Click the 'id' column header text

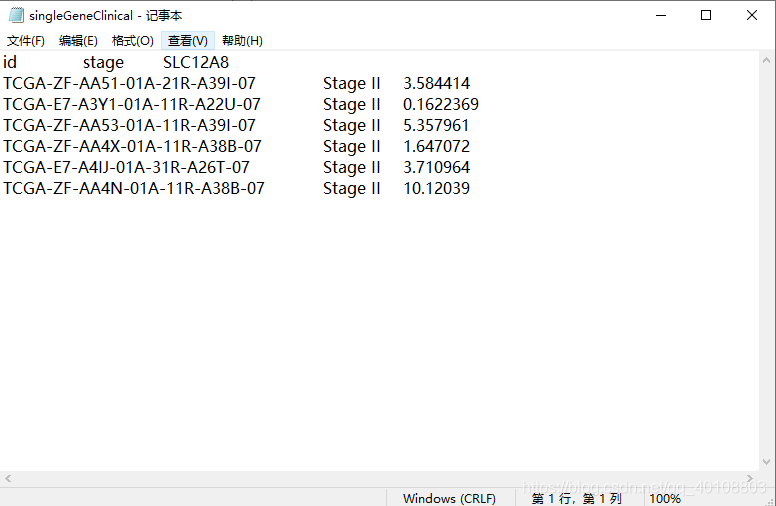10,62
